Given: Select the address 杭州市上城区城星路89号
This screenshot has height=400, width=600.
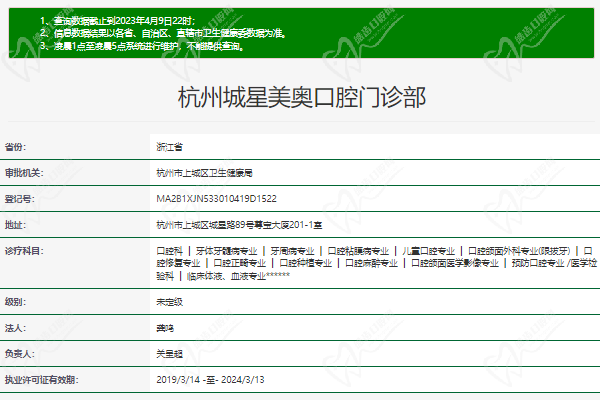Looking at the screenshot, I should click(206, 225).
